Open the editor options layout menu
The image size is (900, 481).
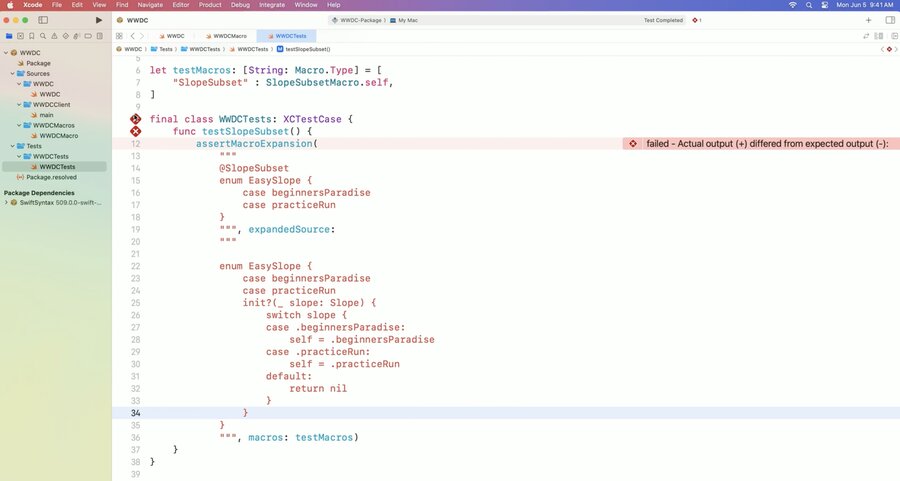coord(879,36)
